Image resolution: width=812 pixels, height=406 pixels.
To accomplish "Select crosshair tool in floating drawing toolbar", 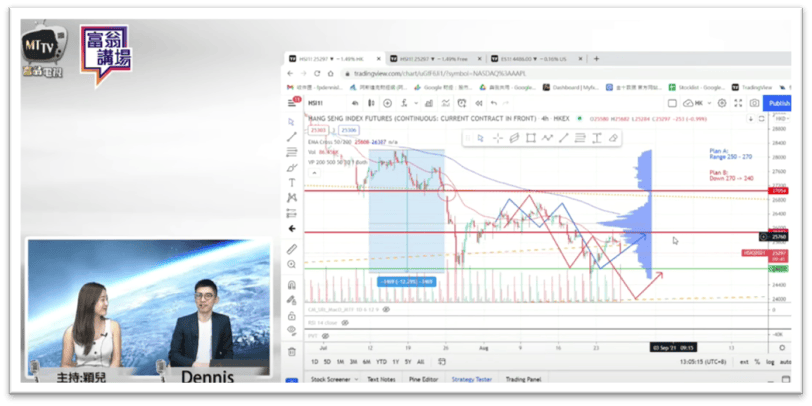I will (497, 138).
